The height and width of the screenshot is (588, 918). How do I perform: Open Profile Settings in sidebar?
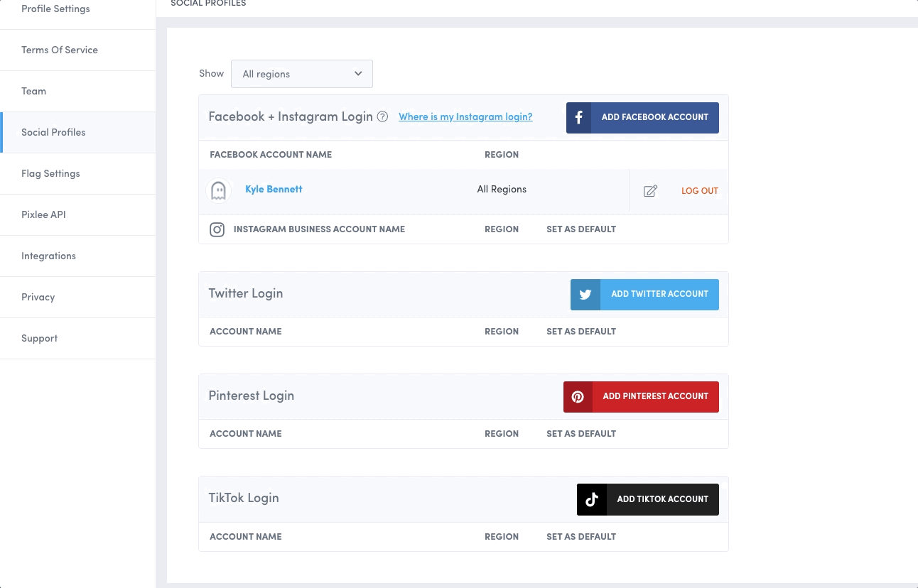[x=55, y=9]
